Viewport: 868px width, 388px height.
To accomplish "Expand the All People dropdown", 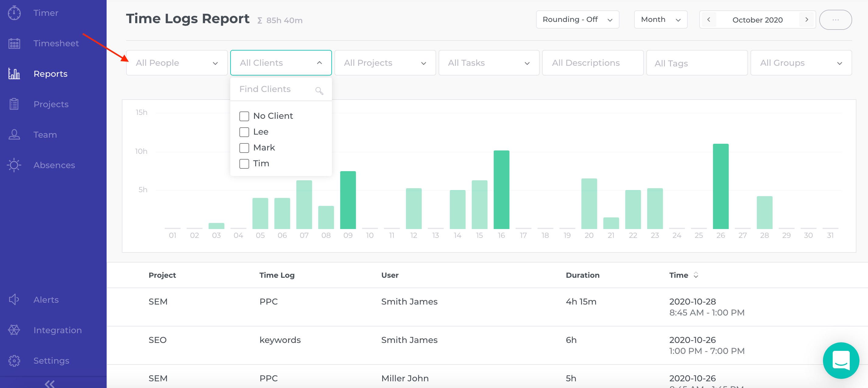I will pyautogui.click(x=177, y=63).
